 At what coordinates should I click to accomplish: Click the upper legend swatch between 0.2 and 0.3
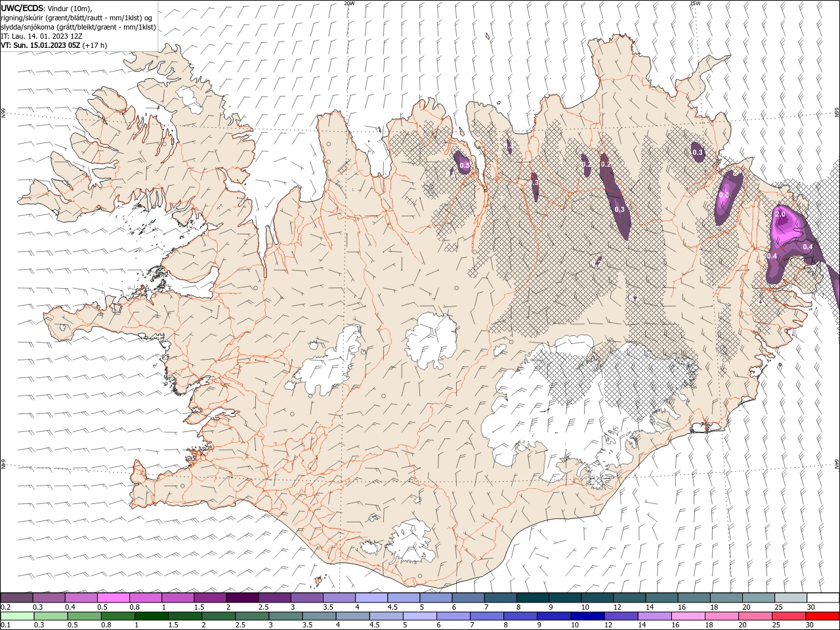[16, 597]
